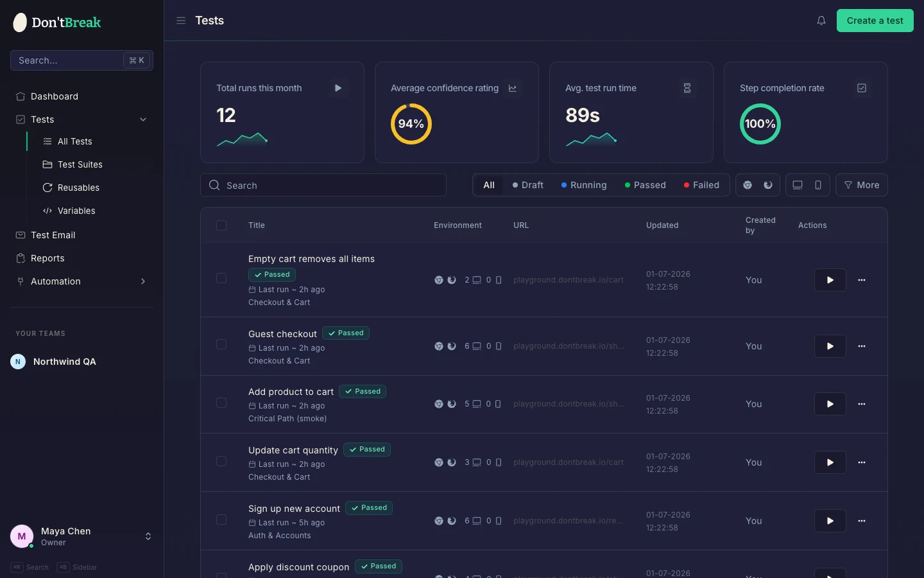The width and height of the screenshot is (924, 578).
Task: Open the Guest checkout test title
Action: 282,334
